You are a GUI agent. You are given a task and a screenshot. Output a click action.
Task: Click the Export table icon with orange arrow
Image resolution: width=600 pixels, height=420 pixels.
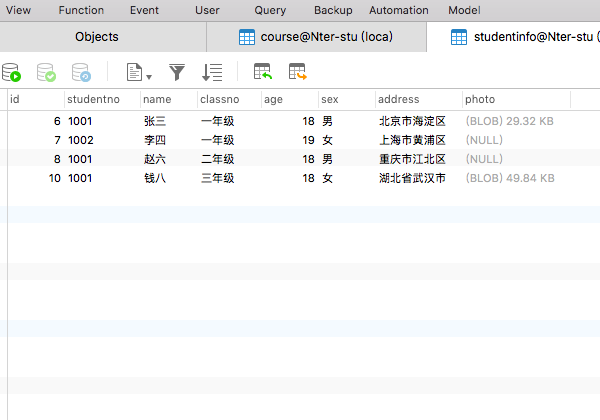(x=298, y=72)
